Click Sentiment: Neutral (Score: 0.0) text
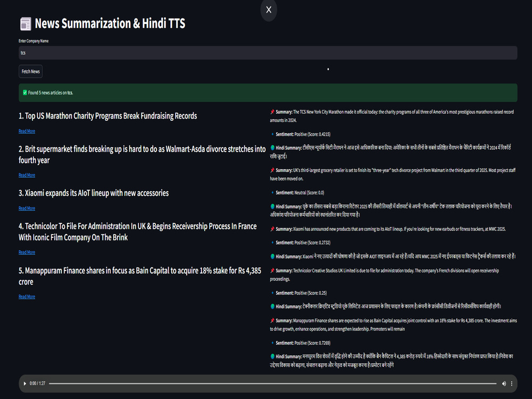The height and width of the screenshot is (399, 532). [300, 193]
